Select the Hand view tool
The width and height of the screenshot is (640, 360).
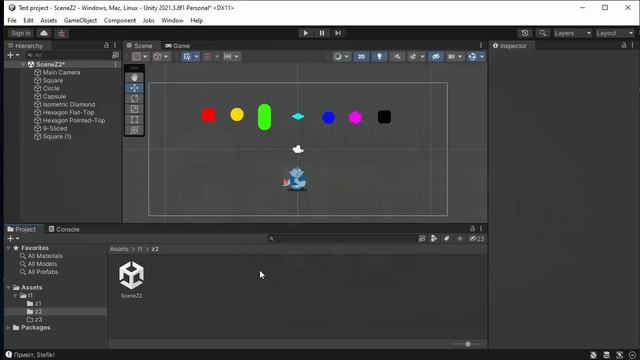coord(134,77)
